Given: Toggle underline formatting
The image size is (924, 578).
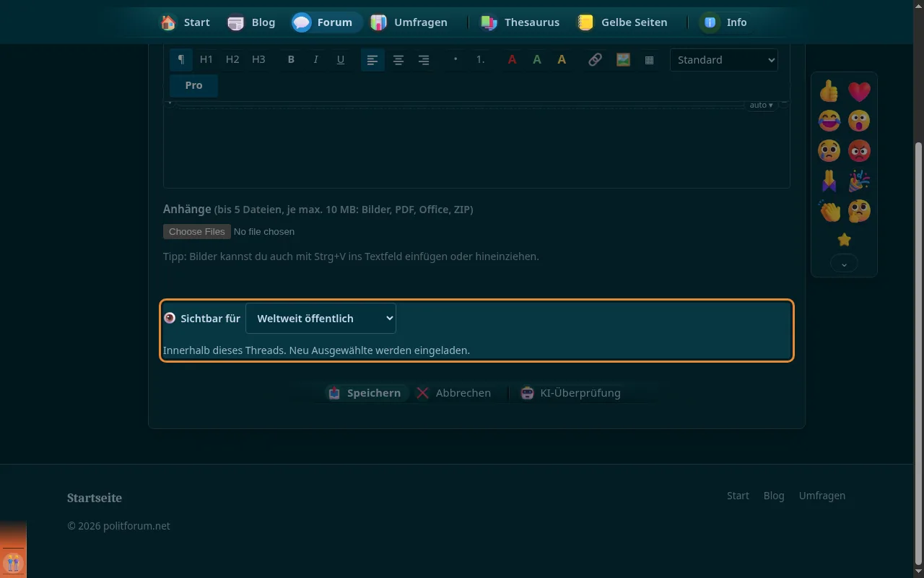Looking at the screenshot, I should 341,59.
